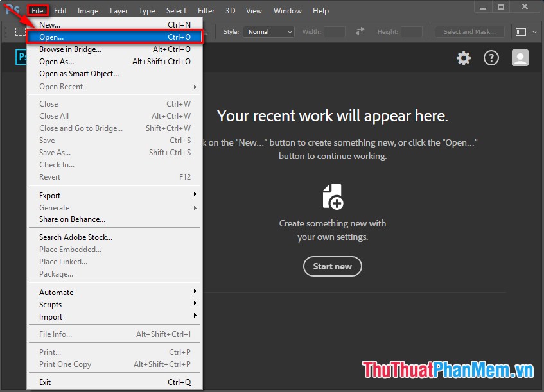The height and width of the screenshot is (392, 544).
Task: Open the user profile avatar icon
Action: pos(520,58)
